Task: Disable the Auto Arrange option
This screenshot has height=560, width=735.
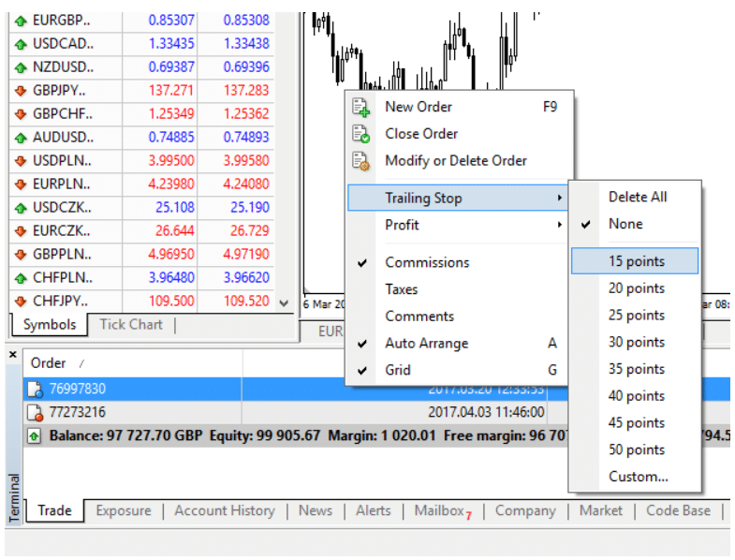Action: coord(426,344)
